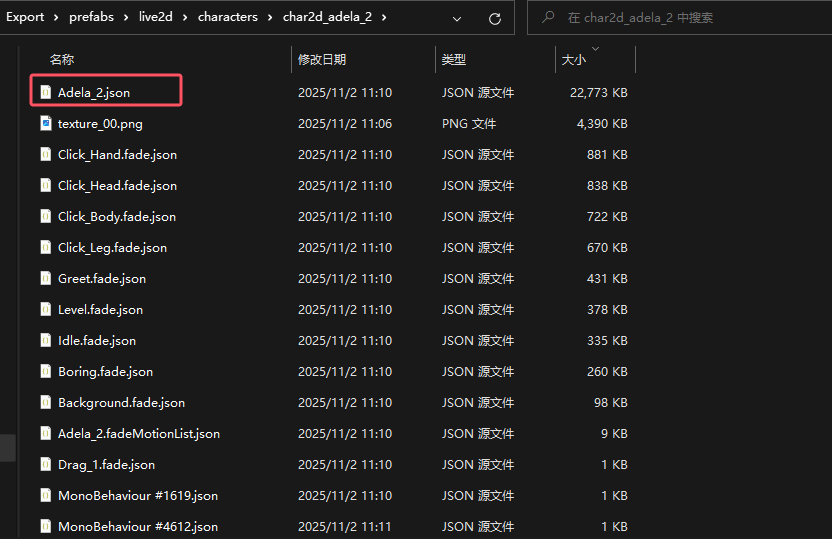
Task: Go to the live2d breadcrumb folder
Action: pyautogui.click(x=155, y=17)
